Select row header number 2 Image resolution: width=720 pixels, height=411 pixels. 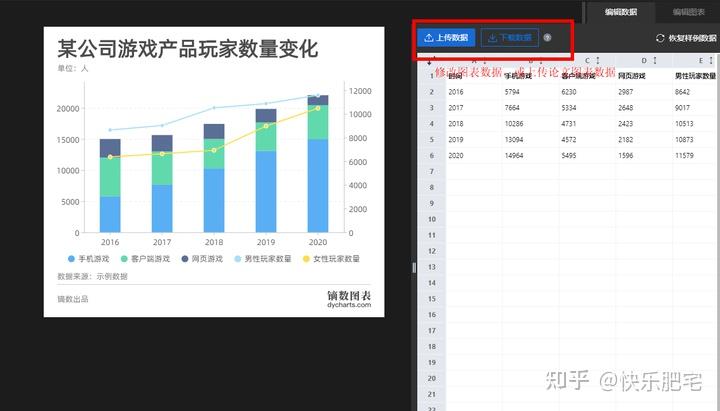(432, 92)
